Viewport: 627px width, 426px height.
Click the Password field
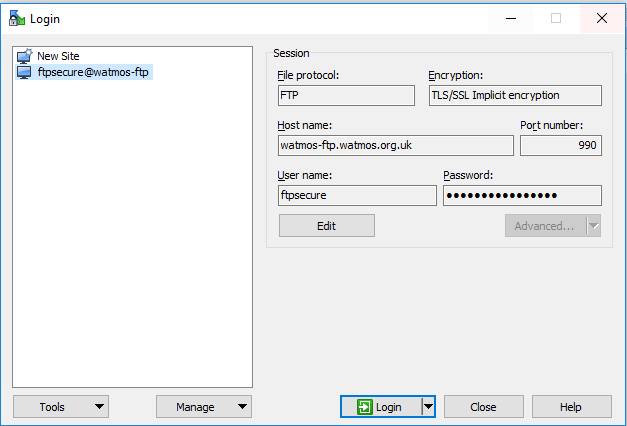pos(521,196)
